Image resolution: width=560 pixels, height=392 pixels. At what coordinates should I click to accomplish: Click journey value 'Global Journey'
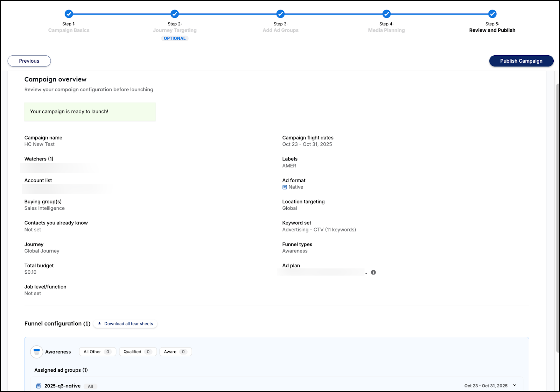(42, 251)
